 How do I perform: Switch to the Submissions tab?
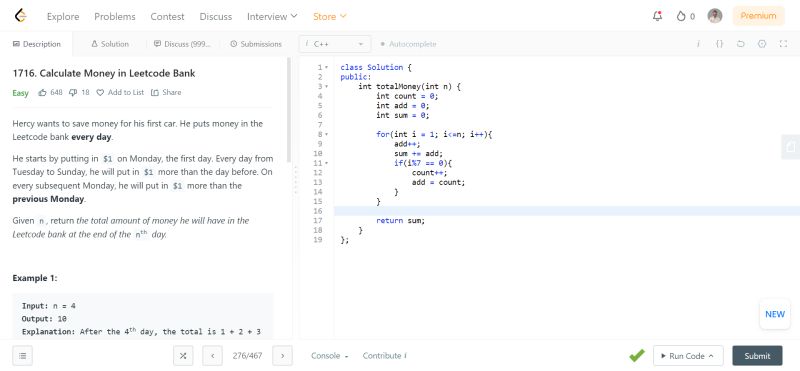tap(256, 44)
